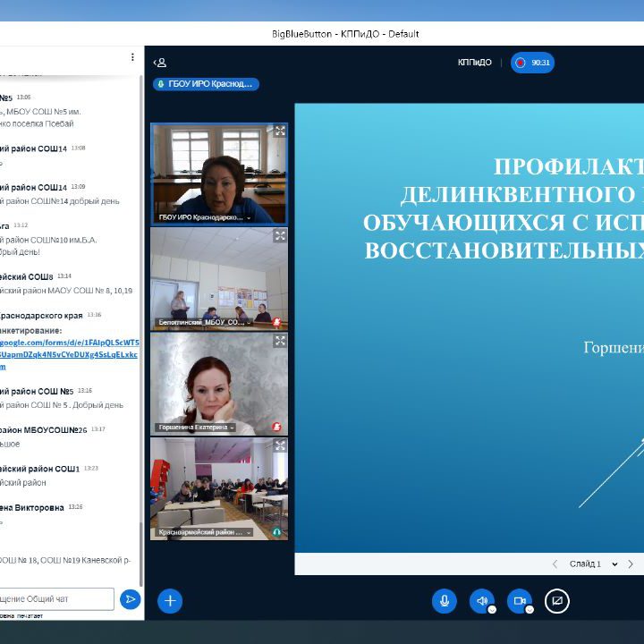Click the ГБОУ ИРО talking indicator pill
Screen dimensions: 644x644
coord(206,84)
